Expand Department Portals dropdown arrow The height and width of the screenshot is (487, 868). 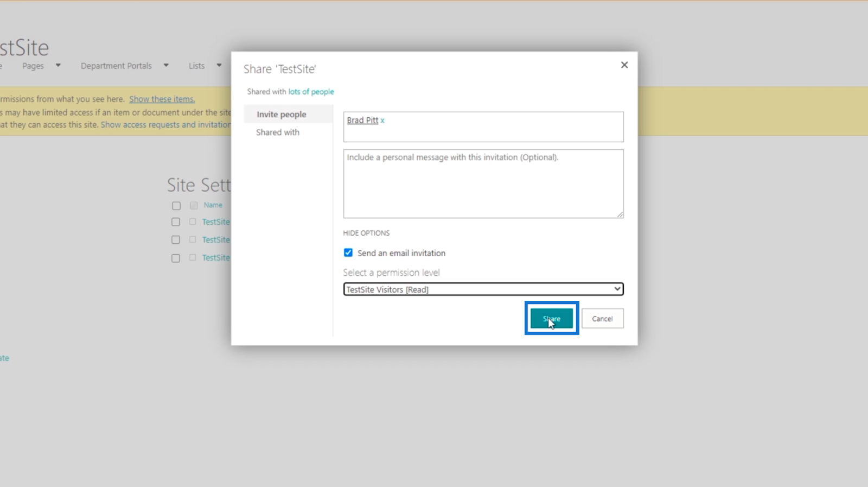point(166,66)
